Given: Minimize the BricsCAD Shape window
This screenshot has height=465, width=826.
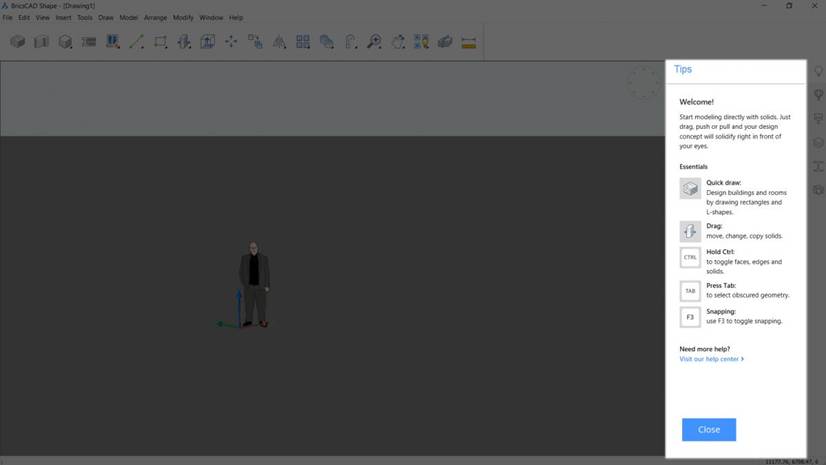Looking at the screenshot, I should pos(764,5).
